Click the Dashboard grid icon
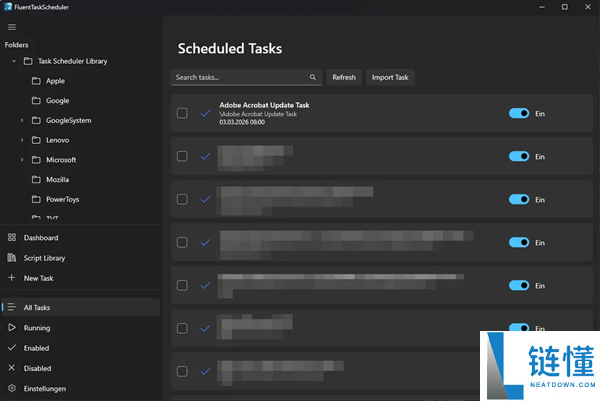This screenshot has width=600, height=401. coord(12,237)
